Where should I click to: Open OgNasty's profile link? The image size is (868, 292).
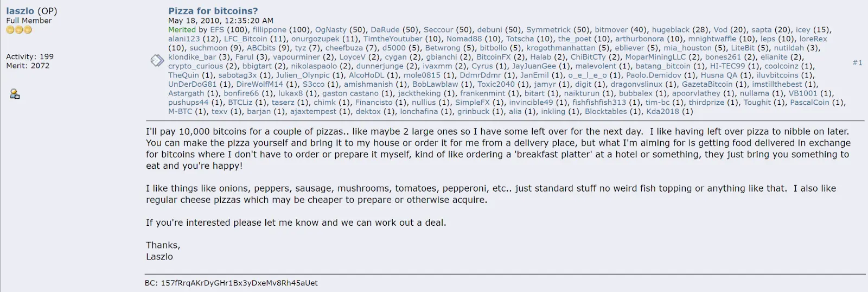coord(330,30)
